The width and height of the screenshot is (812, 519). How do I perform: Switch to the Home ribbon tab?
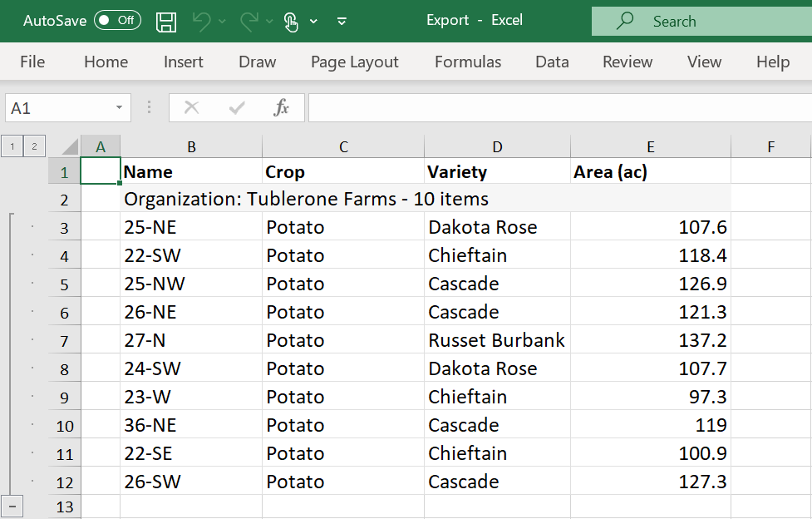pyautogui.click(x=106, y=62)
